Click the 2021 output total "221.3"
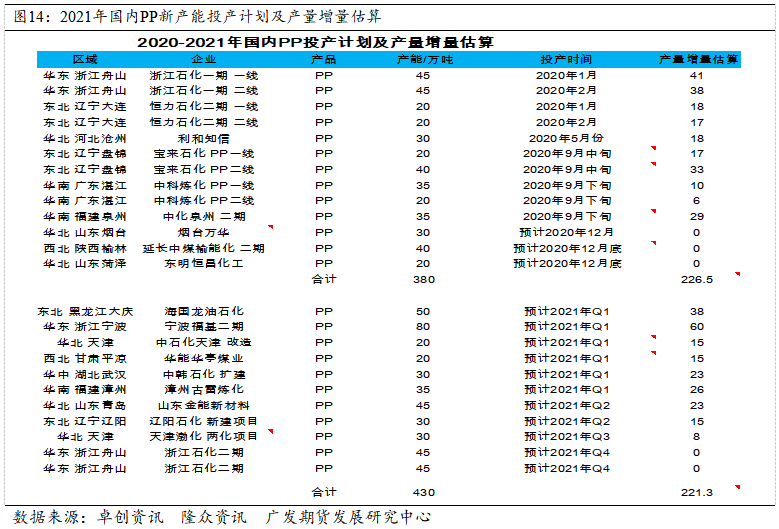Image resolution: width=779 pixels, height=529 pixels. pos(697,493)
